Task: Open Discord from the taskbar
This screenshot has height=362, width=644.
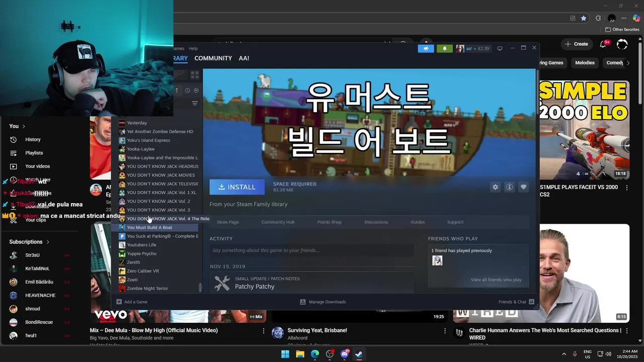Action: pyautogui.click(x=345, y=354)
